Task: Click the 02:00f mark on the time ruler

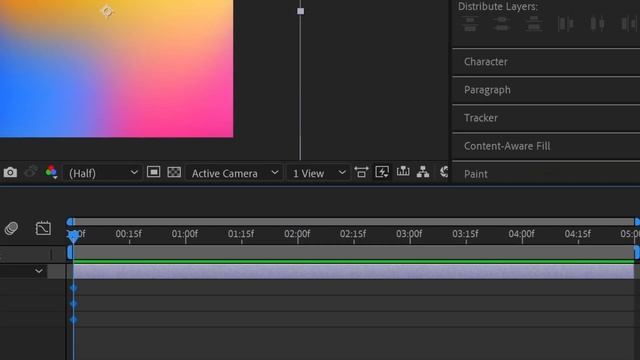Action: 297,234
